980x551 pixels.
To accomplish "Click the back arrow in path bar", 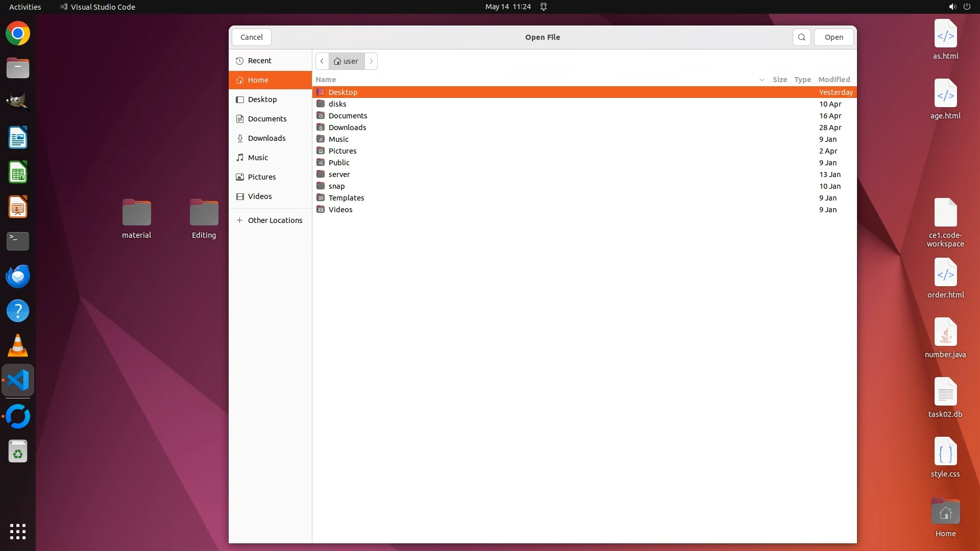I will (322, 61).
